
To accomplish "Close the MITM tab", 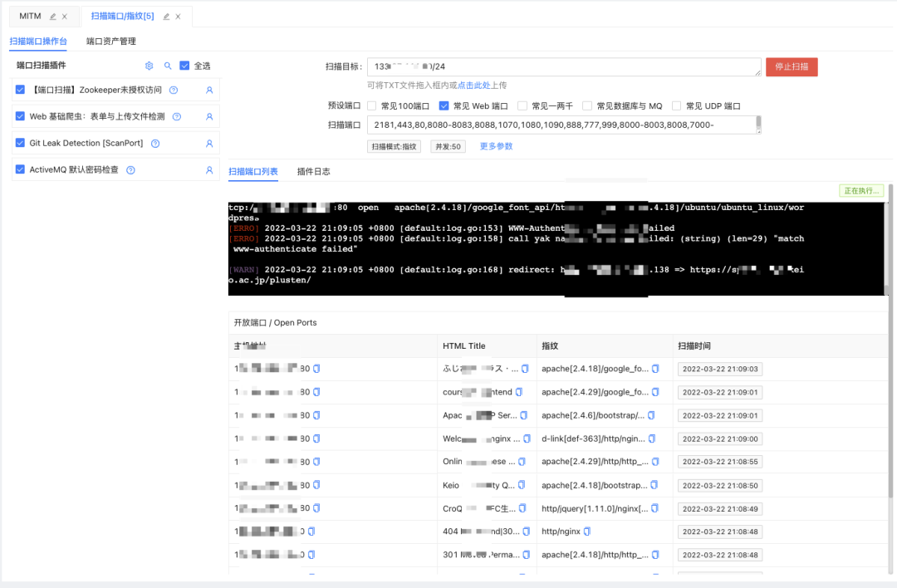I will pos(65,17).
